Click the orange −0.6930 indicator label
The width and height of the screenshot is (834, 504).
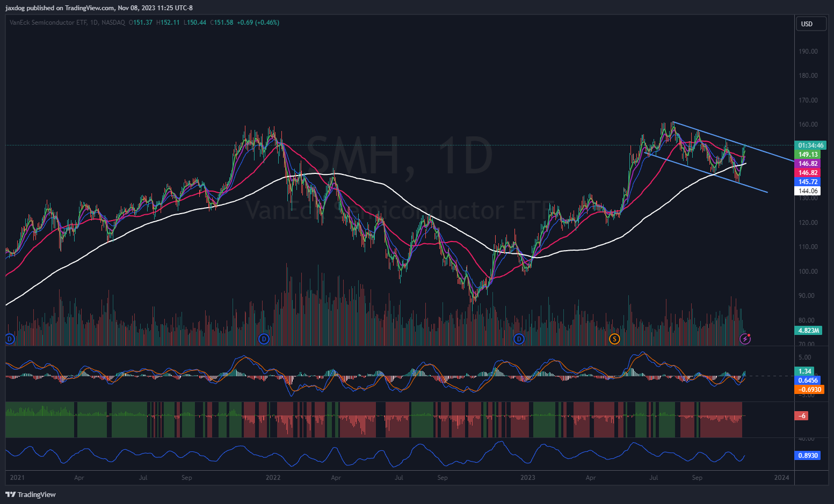point(809,390)
